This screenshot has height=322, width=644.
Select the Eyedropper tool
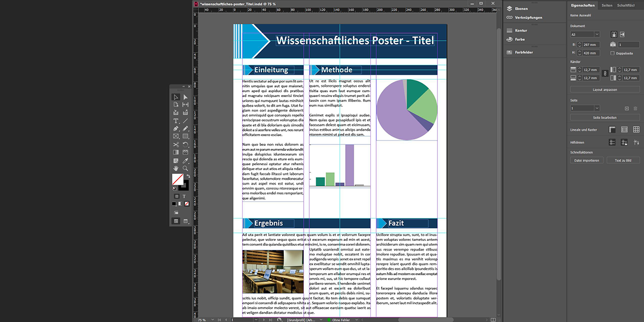tap(186, 160)
